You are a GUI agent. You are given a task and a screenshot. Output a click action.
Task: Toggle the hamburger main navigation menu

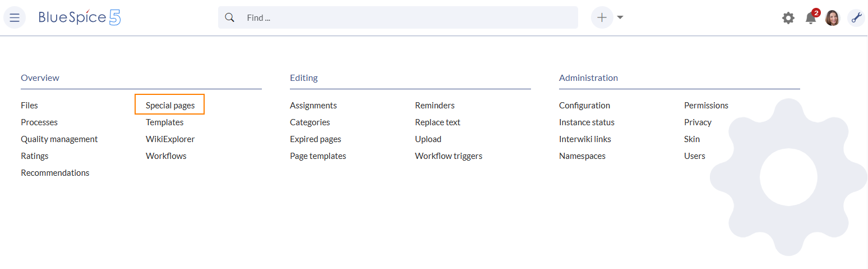tap(15, 18)
